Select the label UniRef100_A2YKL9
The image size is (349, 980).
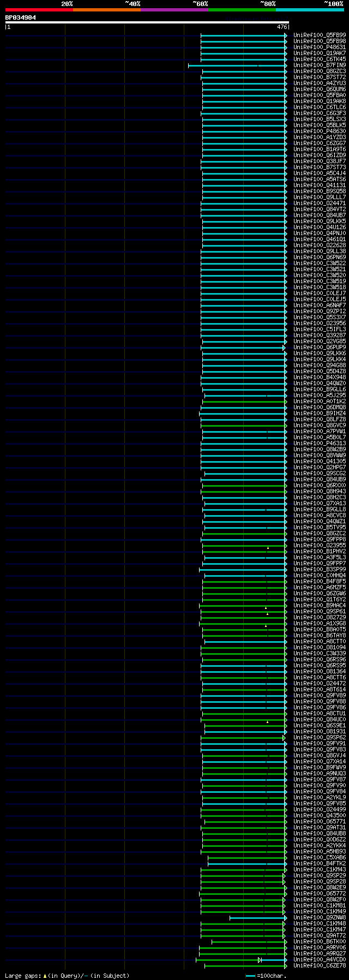320,797
